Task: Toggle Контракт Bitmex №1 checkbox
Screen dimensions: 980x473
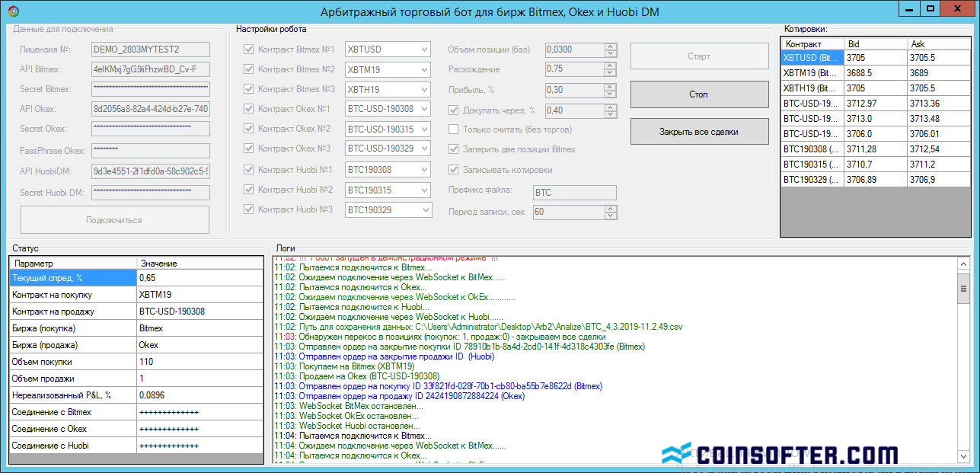Action: click(248, 50)
